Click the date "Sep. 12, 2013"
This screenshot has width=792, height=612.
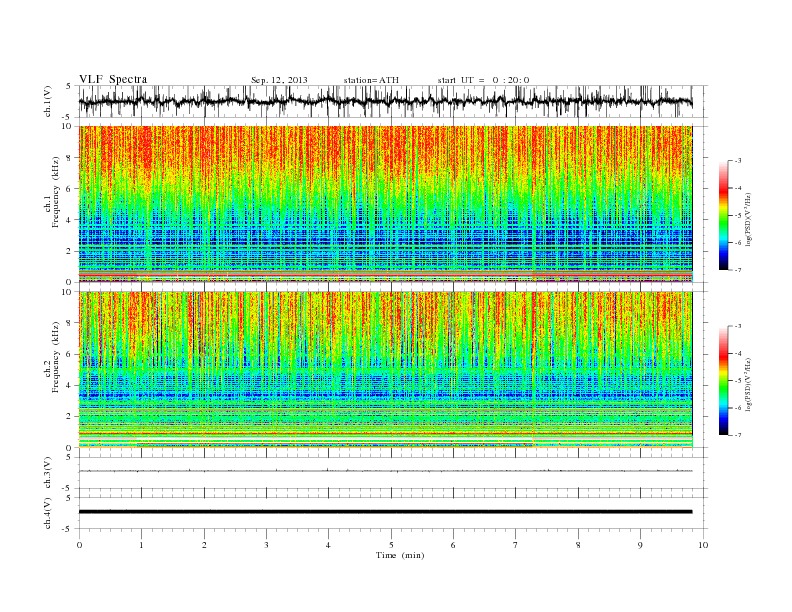(x=279, y=80)
